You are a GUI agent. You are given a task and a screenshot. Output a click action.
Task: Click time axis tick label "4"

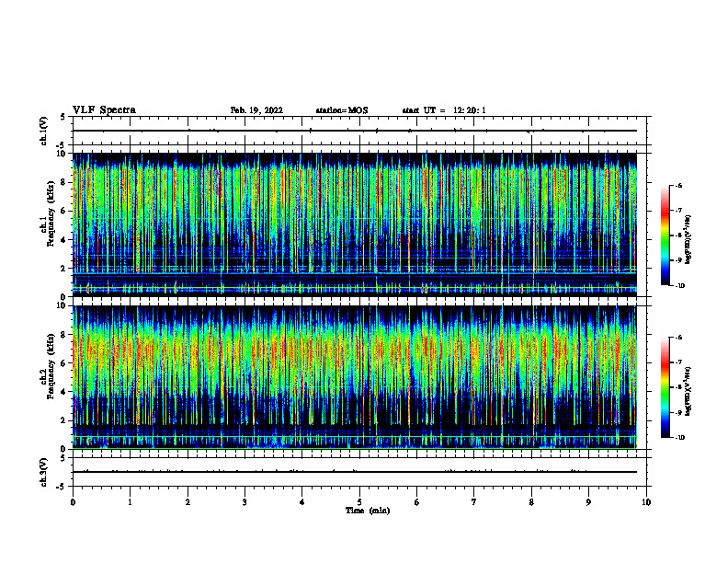pyautogui.click(x=302, y=502)
